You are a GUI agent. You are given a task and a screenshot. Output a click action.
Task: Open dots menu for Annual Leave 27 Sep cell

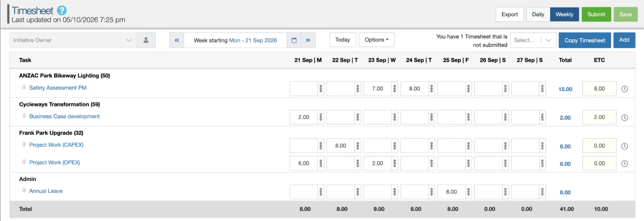[543, 192]
